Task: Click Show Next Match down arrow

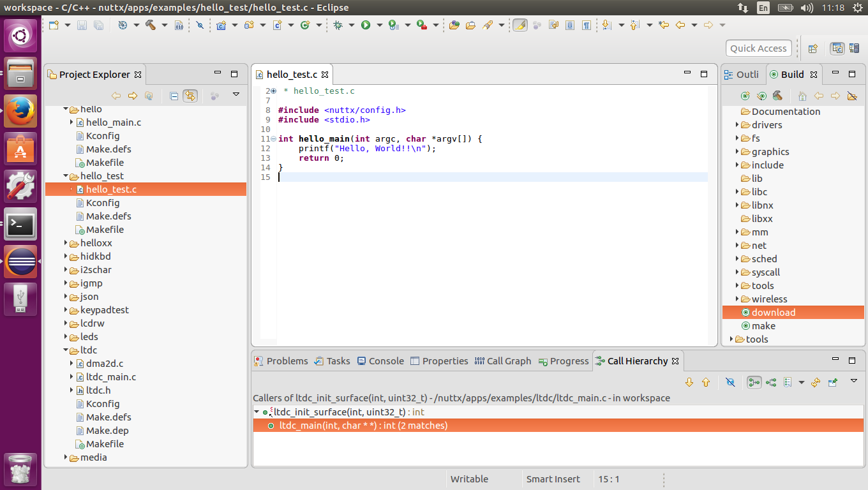Action: pos(689,382)
